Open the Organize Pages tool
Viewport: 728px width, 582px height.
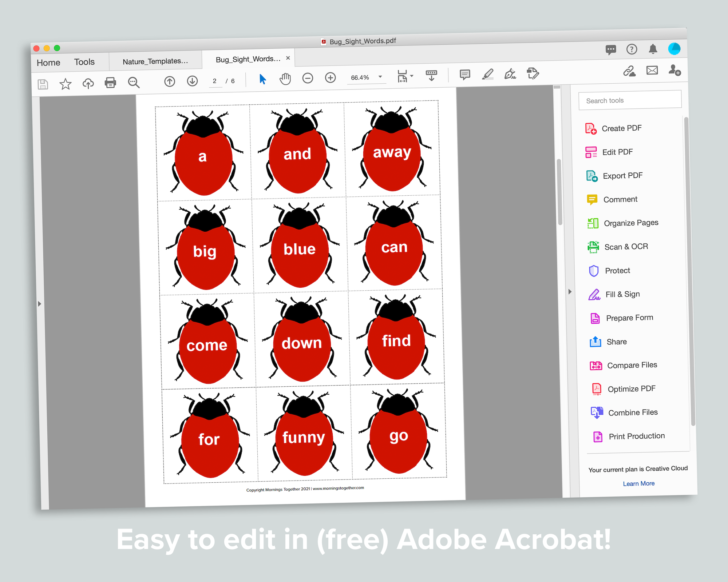click(x=623, y=223)
